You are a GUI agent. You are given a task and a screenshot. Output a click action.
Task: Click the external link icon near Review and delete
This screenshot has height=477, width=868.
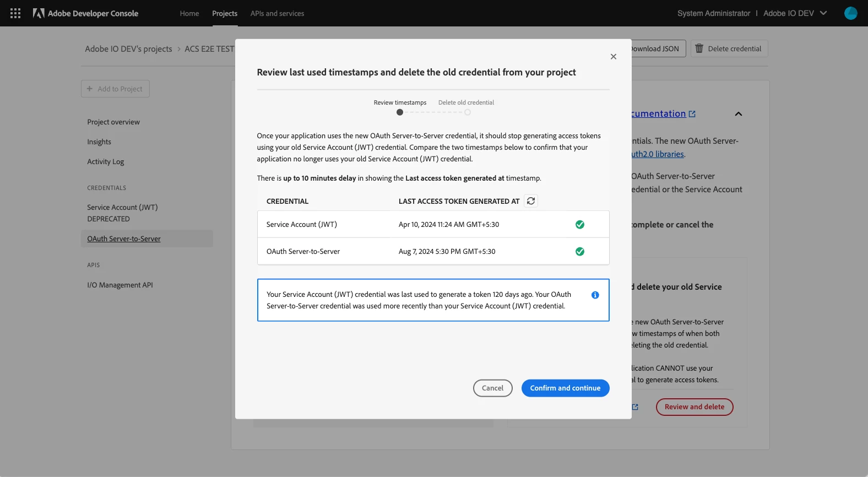click(635, 407)
